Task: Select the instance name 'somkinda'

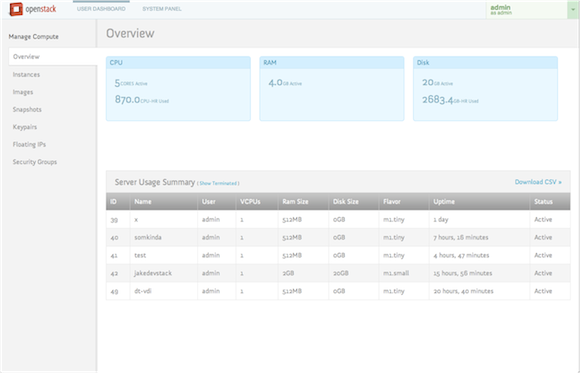Action: click(x=148, y=237)
